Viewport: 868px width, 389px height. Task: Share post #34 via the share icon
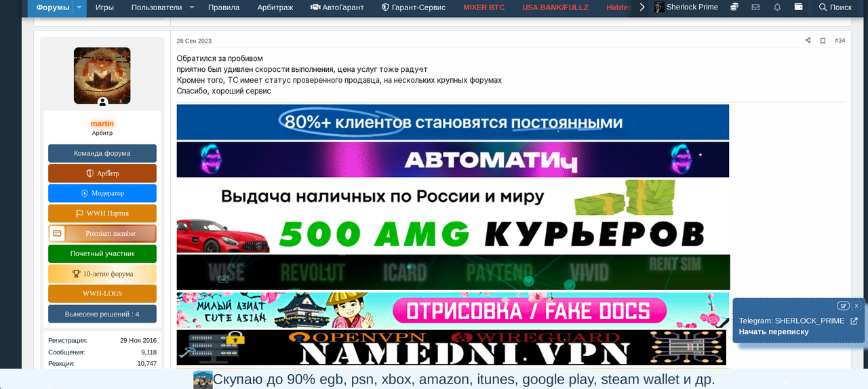click(x=808, y=41)
